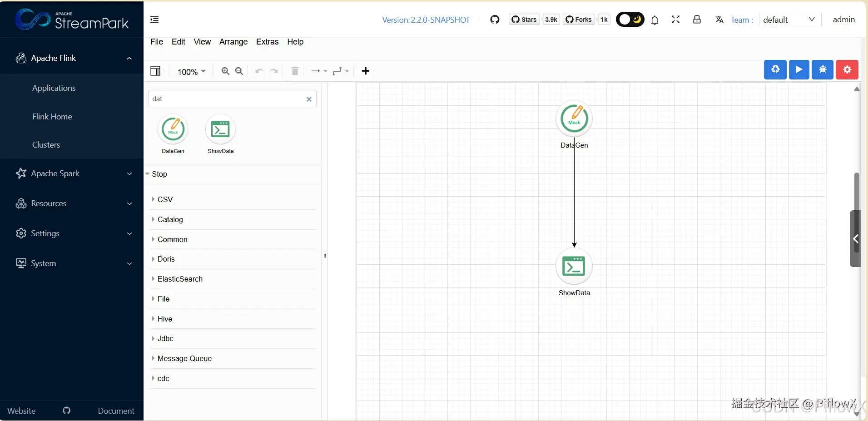Open notifications bell

click(655, 20)
